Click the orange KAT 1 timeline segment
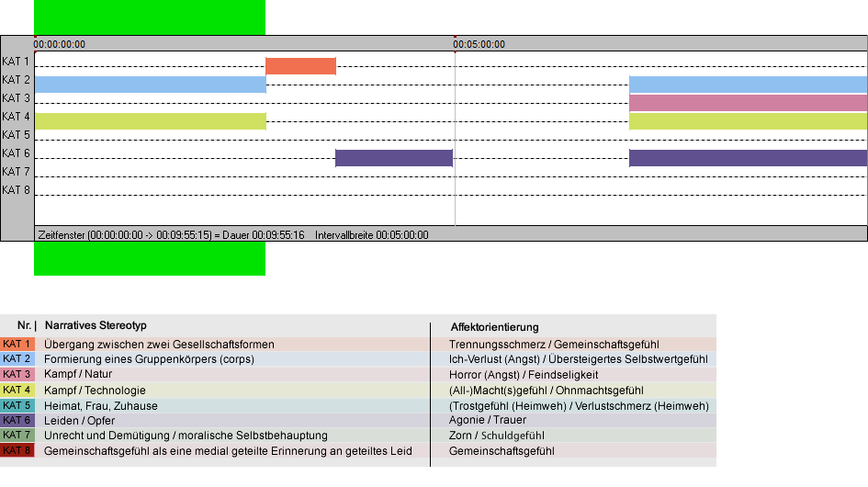The image size is (868, 487). tap(300, 66)
